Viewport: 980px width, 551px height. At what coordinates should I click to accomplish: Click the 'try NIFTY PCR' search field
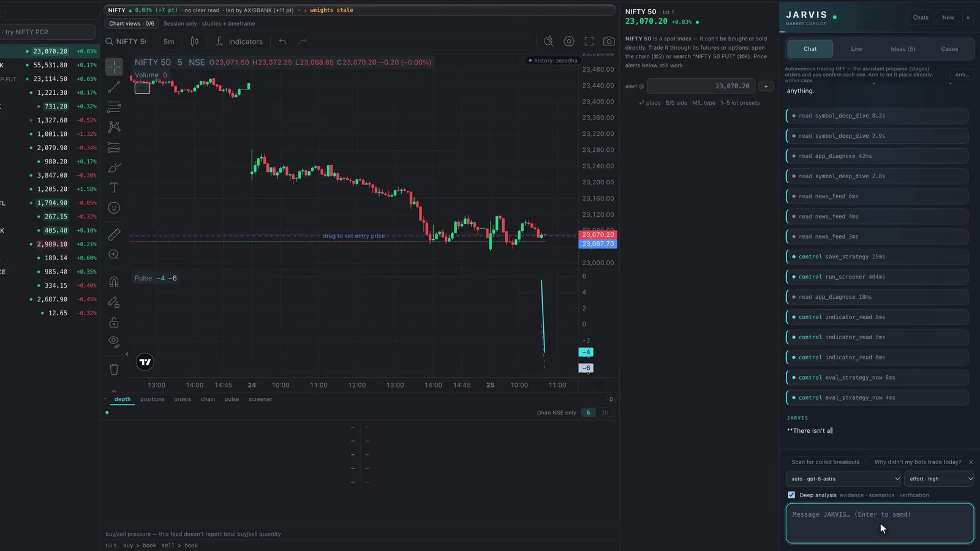[47, 32]
